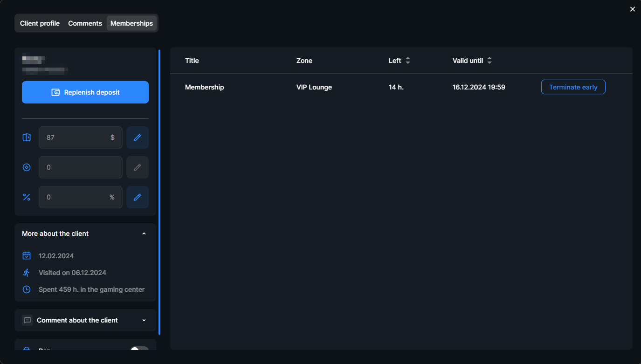Screen dimensions: 641x364
Task: Sort by the Valid until column arrows
Action: (x=489, y=61)
